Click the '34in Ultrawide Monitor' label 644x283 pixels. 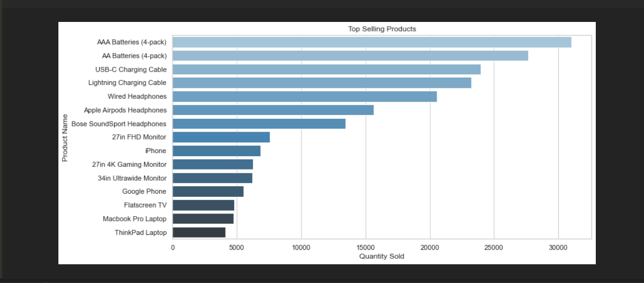pos(132,178)
